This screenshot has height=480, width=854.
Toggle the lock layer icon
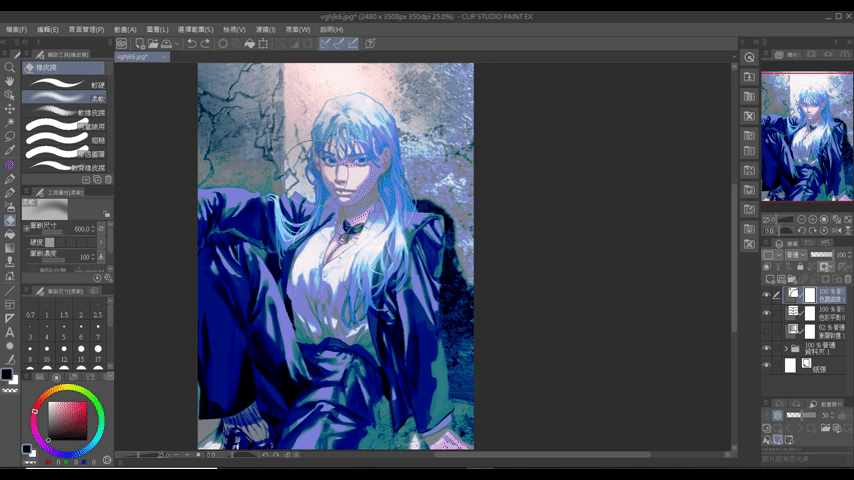tap(800, 266)
